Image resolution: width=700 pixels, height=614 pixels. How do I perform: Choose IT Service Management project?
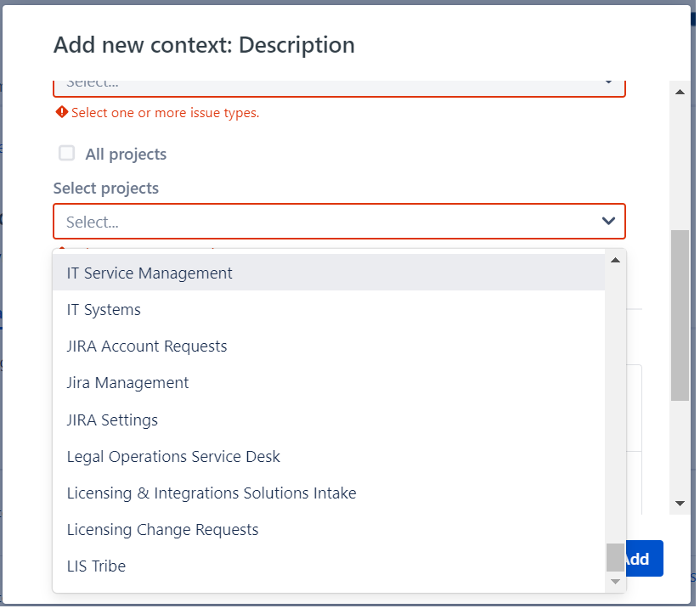tap(150, 273)
